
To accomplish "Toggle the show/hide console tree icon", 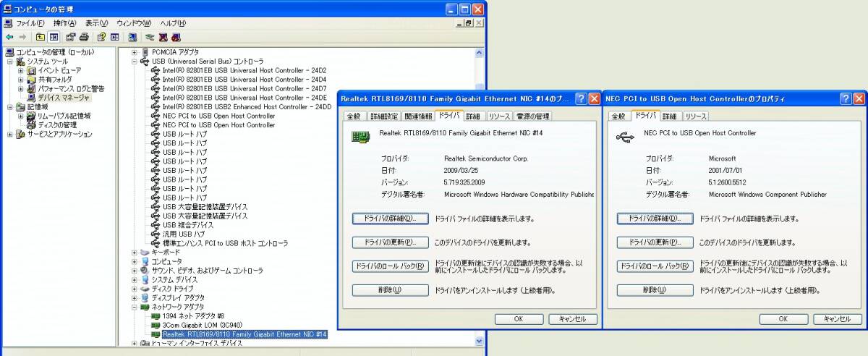I will tap(54, 37).
